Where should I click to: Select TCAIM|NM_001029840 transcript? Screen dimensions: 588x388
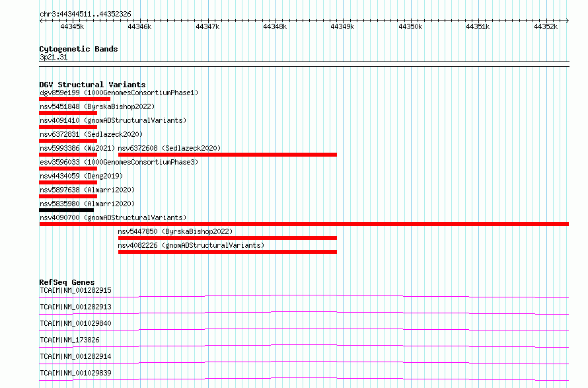click(x=75, y=323)
